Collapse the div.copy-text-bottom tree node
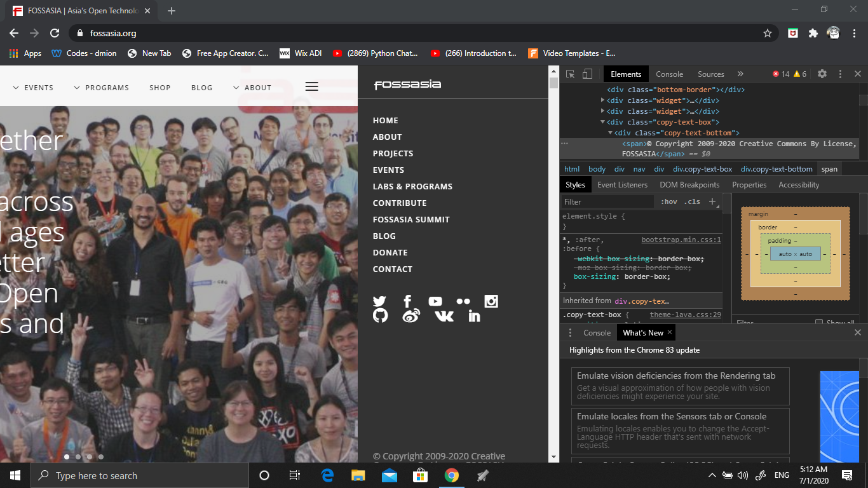This screenshot has height=488, width=868. [611, 132]
